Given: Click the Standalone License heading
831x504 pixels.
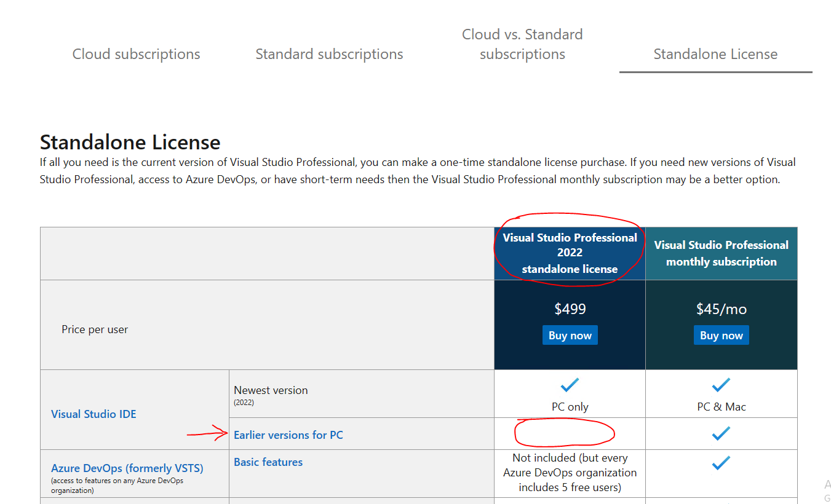Looking at the screenshot, I should click(x=130, y=143).
